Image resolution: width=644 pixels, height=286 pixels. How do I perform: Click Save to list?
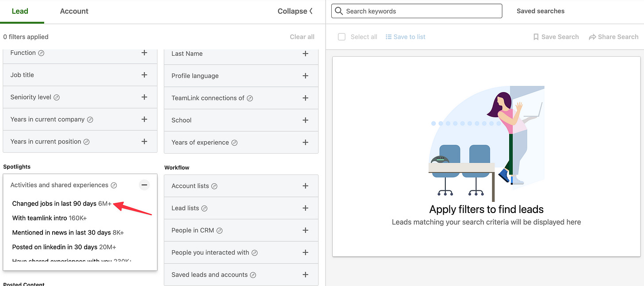point(405,37)
